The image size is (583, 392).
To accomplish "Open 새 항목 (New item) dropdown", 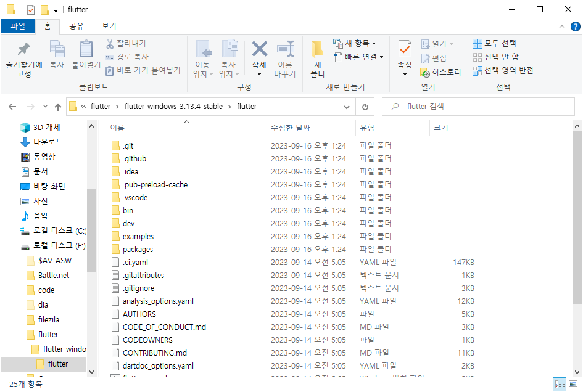I will (354, 44).
